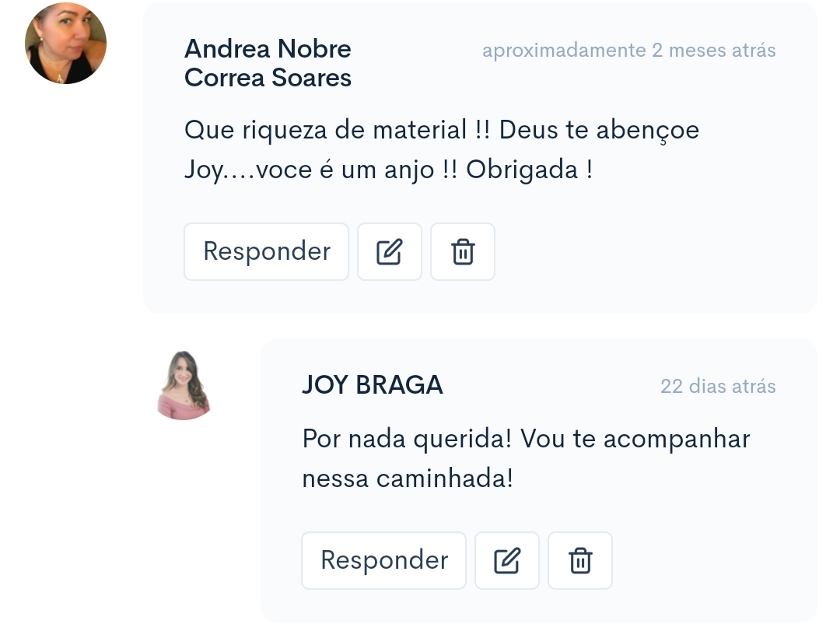Edit Andrea Nobre's comment with the pencil icon
The image size is (840, 624).
pos(390,251)
